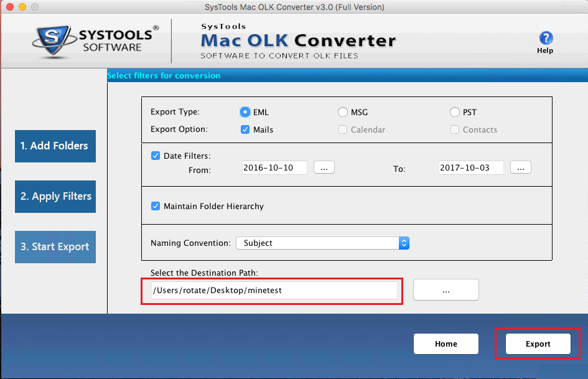This screenshot has width=588, height=379.
Task: Toggle the Calendar export option
Action: click(x=342, y=129)
